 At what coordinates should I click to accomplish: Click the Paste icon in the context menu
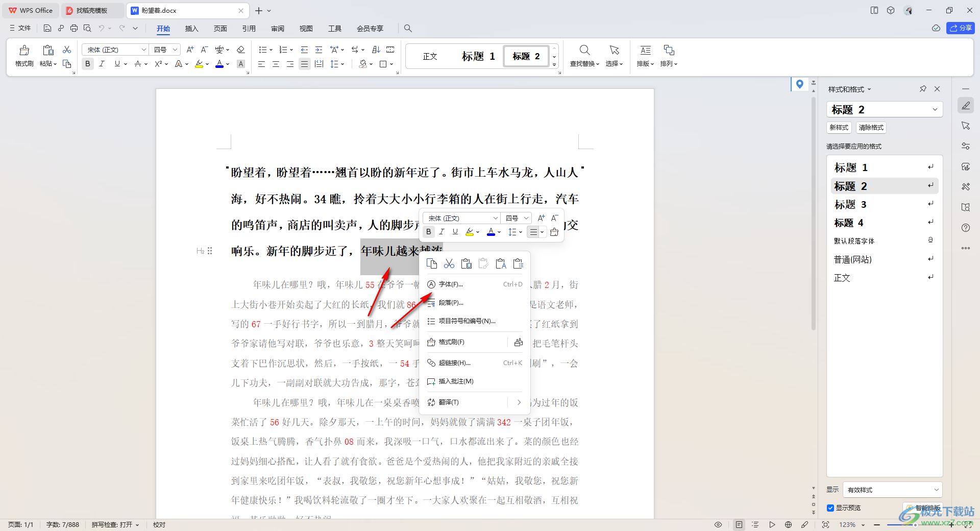(467, 263)
